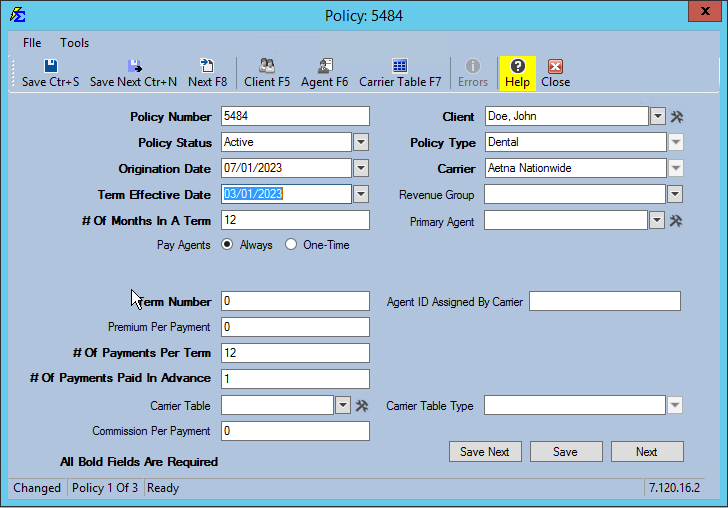Click the # Of Payments Per Term field

click(x=295, y=353)
